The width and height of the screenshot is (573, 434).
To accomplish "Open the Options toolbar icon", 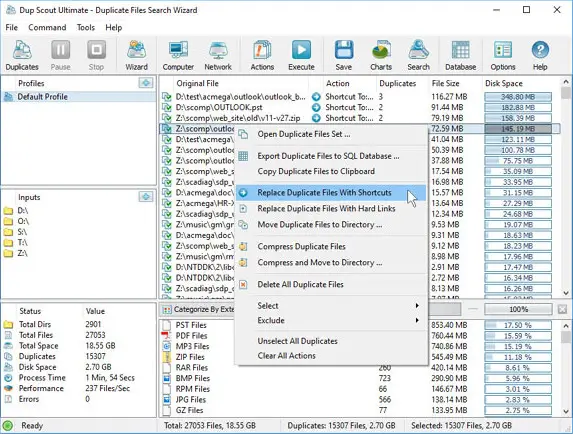I will click(x=502, y=50).
